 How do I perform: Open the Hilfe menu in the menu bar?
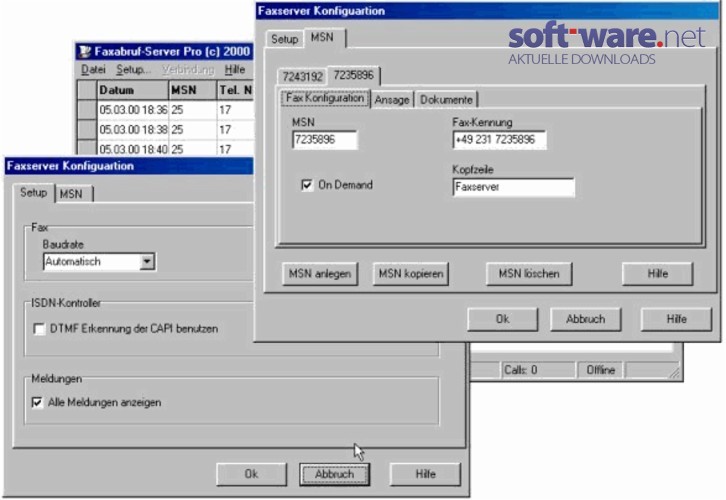(x=235, y=70)
